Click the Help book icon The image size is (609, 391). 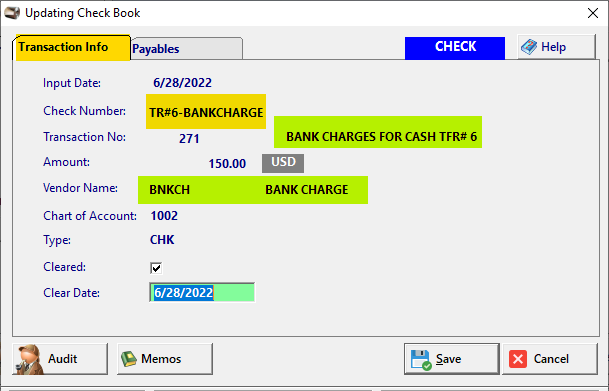[529, 47]
